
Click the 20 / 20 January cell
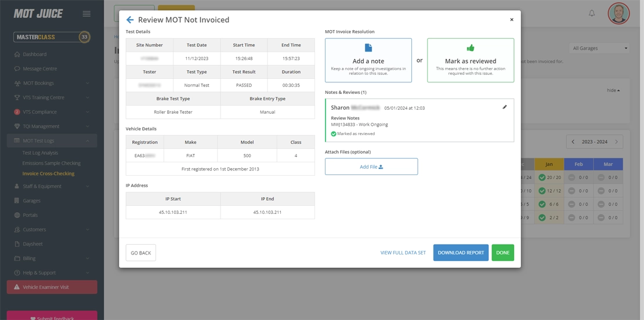549,177
